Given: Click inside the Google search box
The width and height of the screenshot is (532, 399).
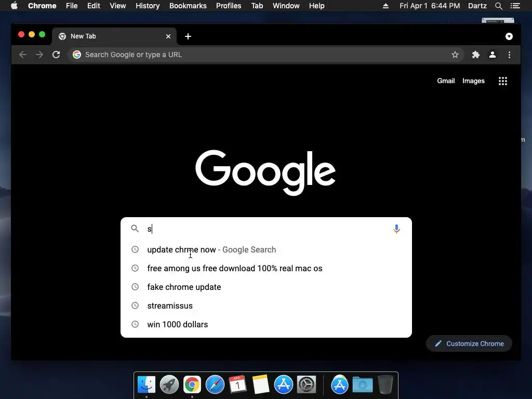Looking at the screenshot, I should [267, 229].
